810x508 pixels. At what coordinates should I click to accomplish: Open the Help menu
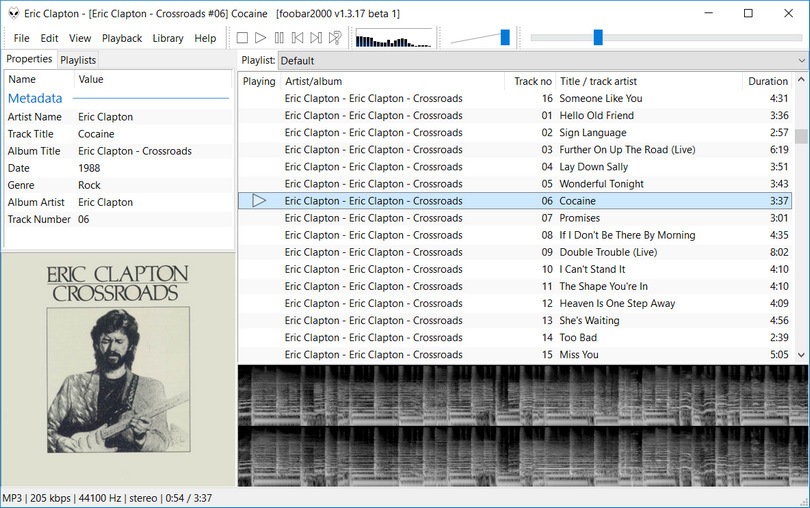[205, 38]
